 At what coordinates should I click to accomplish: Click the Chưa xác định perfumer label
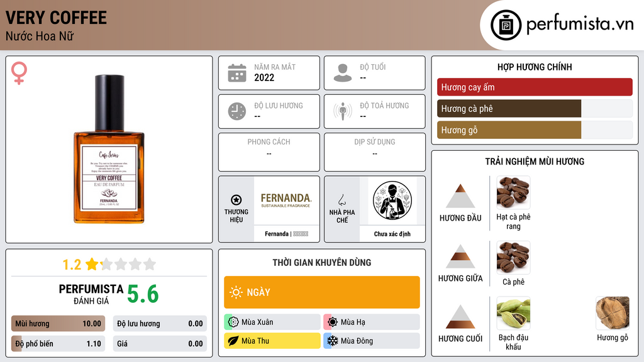pyautogui.click(x=392, y=234)
